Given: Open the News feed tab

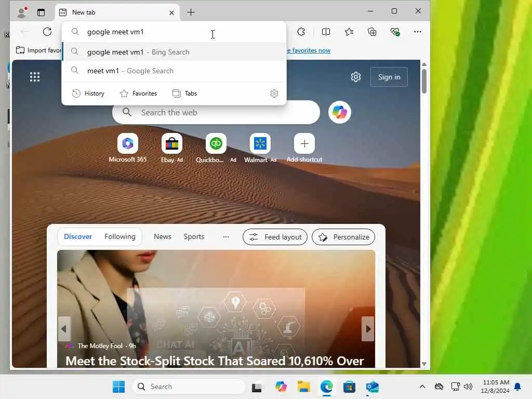Looking at the screenshot, I should [x=163, y=236].
